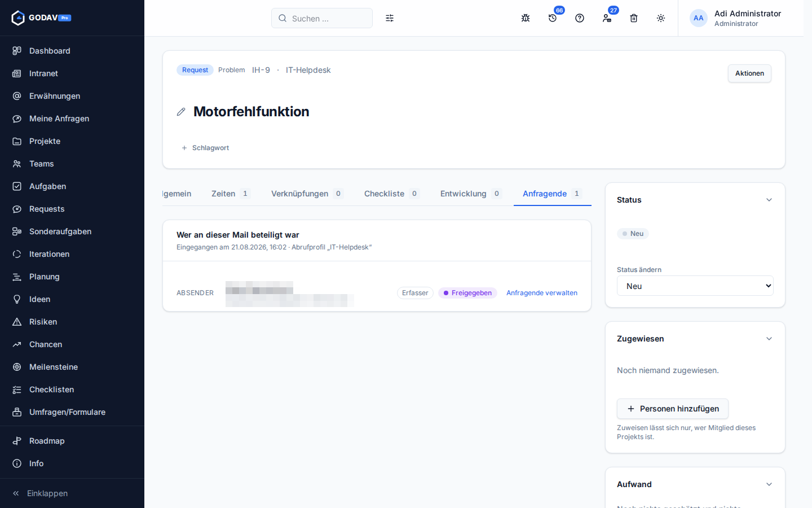Open Meine Anfragen in sidebar
Screen dimensions: 812x508
pos(72,119)
